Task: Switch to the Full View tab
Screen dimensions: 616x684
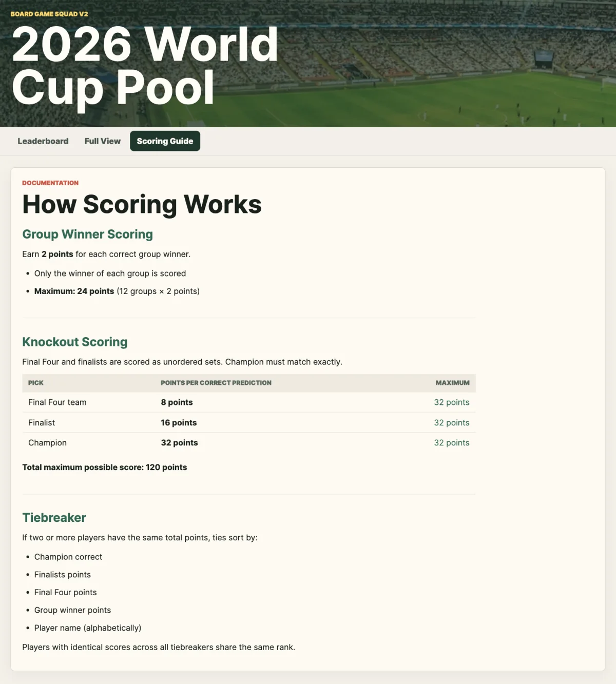Action: (x=103, y=141)
